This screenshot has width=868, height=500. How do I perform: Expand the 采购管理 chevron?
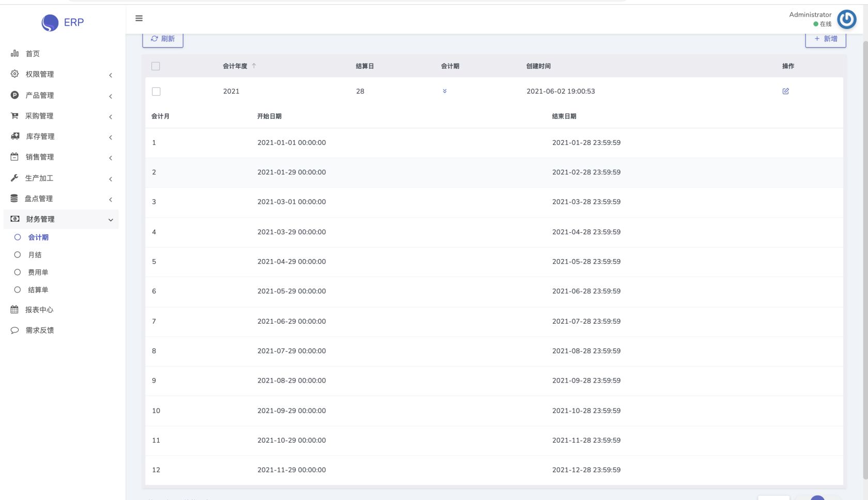point(111,117)
